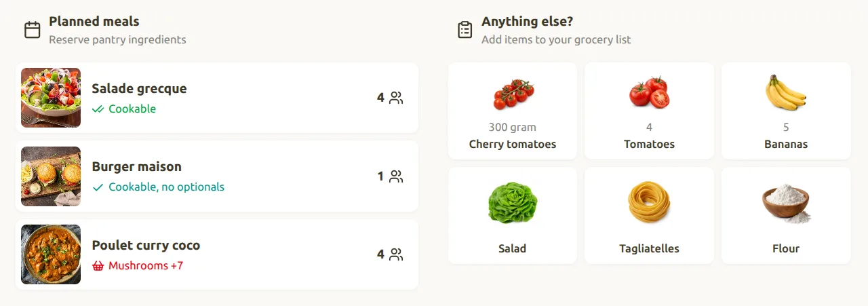
Task: Choose the Tagliatelles pasta card
Action: pyautogui.click(x=649, y=216)
